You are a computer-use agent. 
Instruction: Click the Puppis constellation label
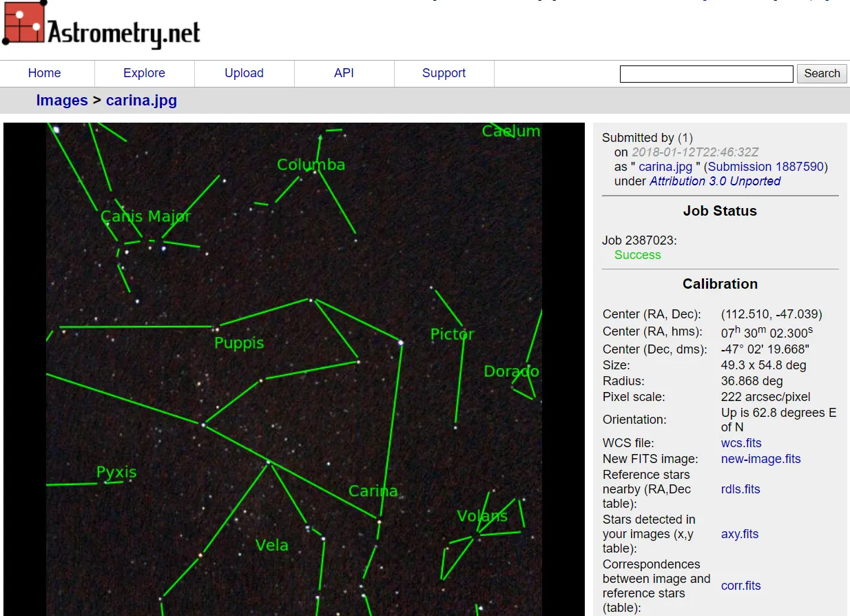(239, 343)
